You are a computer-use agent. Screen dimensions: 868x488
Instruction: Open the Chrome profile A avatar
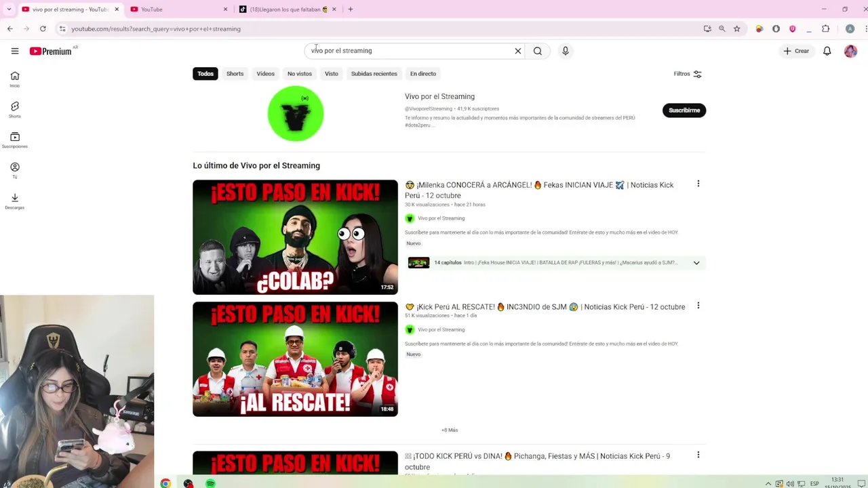point(850,28)
